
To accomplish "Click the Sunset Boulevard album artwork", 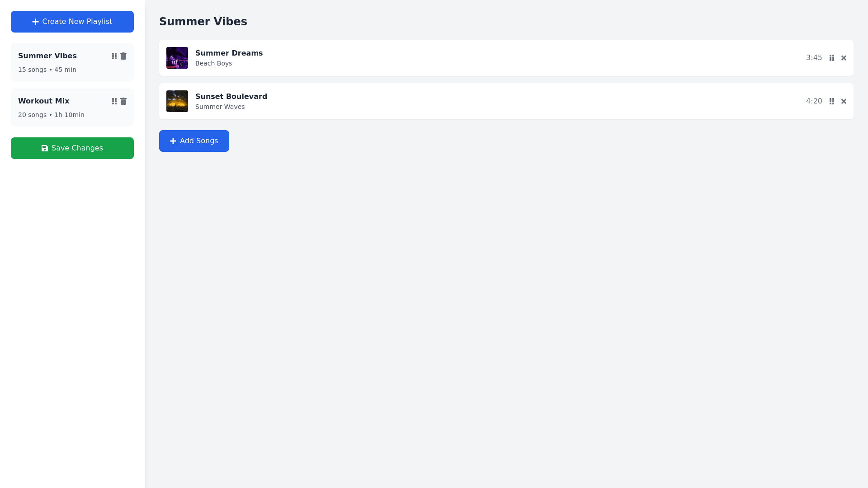I will 177,101.
